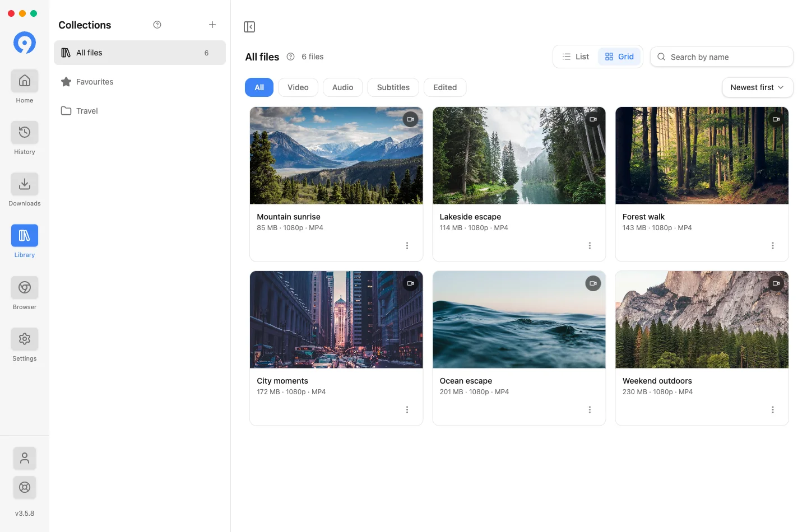Open the Browser sidebar icon
Screen dimensions: 807x532
pyautogui.click(x=25, y=287)
